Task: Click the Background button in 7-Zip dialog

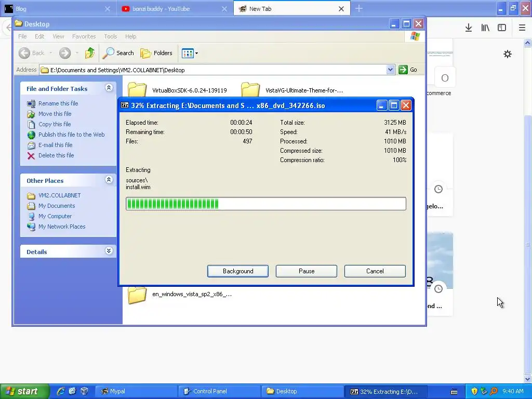Action: pyautogui.click(x=238, y=271)
